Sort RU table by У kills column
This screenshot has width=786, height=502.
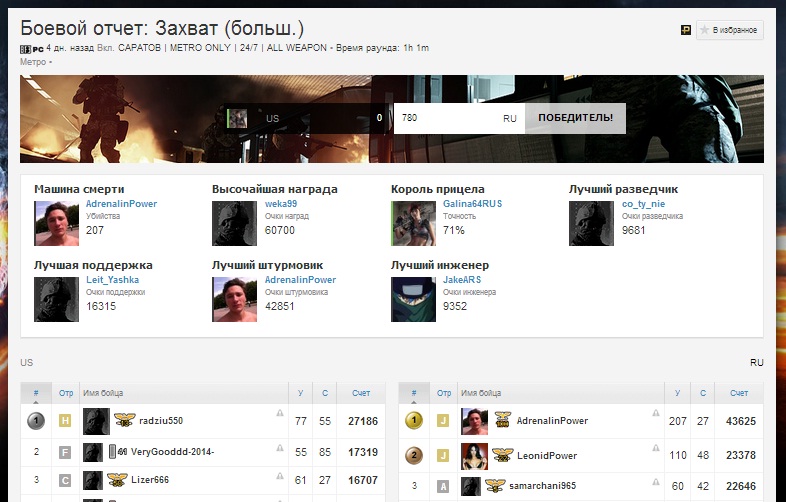tap(677, 394)
